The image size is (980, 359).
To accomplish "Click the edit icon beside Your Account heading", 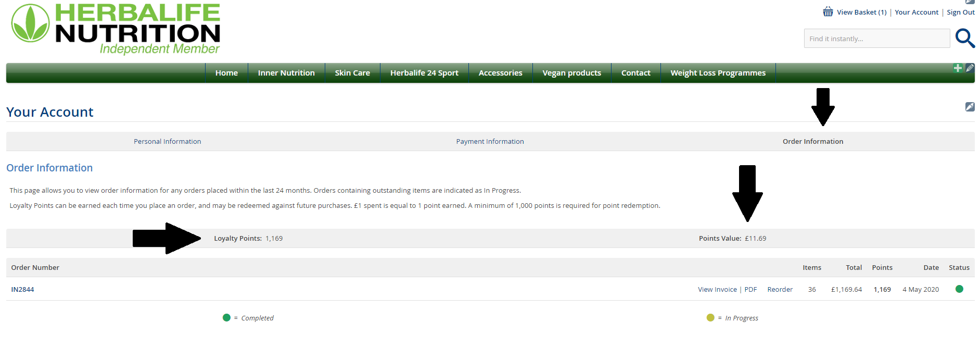I will pos(970,107).
